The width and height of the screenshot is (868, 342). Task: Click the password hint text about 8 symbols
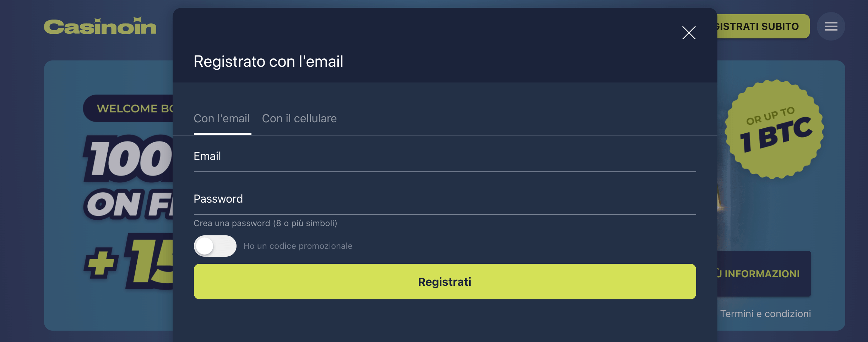tap(265, 223)
